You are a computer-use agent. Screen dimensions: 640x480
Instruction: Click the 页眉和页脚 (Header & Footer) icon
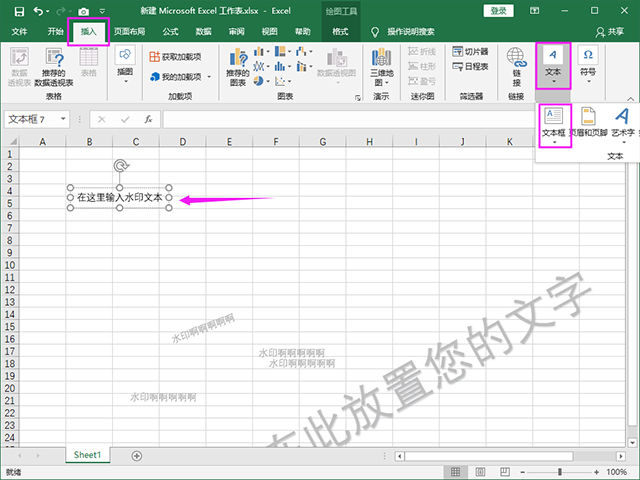click(588, 122)
